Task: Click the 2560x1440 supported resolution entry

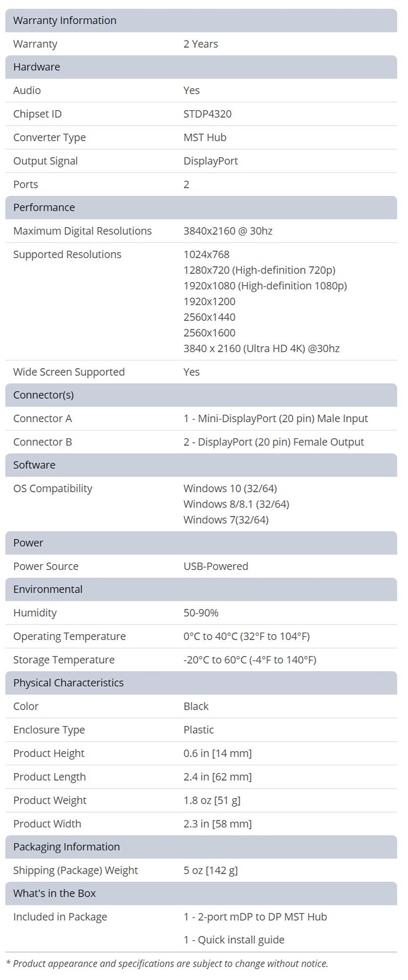Action: click(x=210, y=317)
